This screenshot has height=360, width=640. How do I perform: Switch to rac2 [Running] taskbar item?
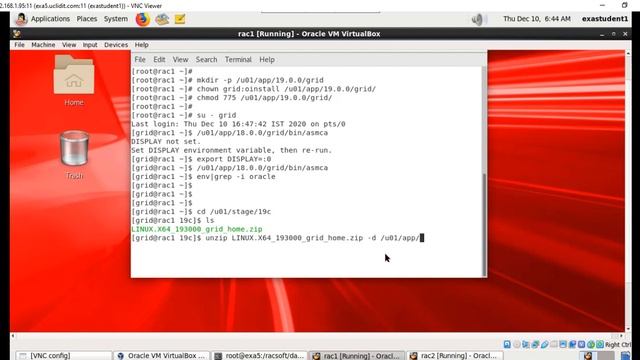[x=454, y=356]
